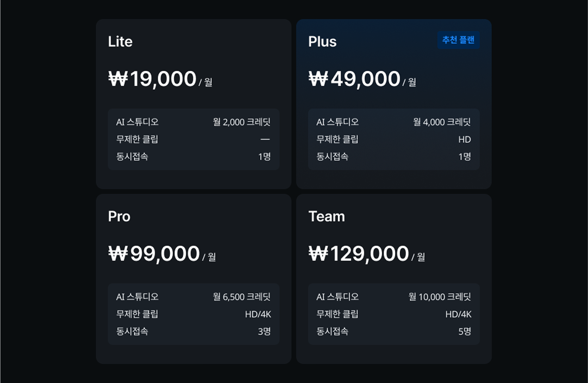Viewport: 588px width, 383px height.
Task: Click the Pro plan title
Action: tap(119, 217)
